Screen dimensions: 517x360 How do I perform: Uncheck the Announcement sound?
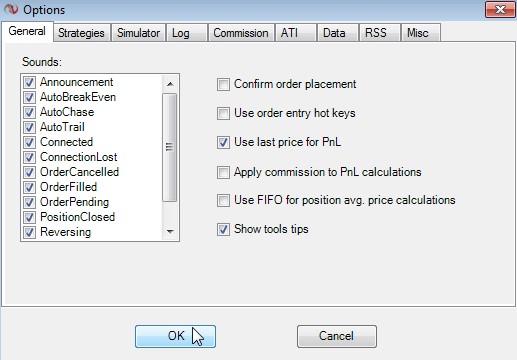[x=29, y=82]
